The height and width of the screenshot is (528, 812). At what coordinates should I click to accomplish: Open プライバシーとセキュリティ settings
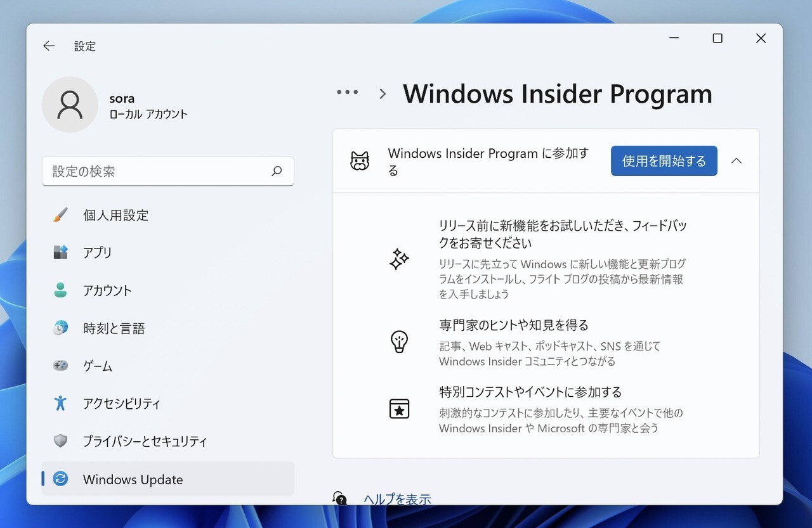tap(168, 442)
